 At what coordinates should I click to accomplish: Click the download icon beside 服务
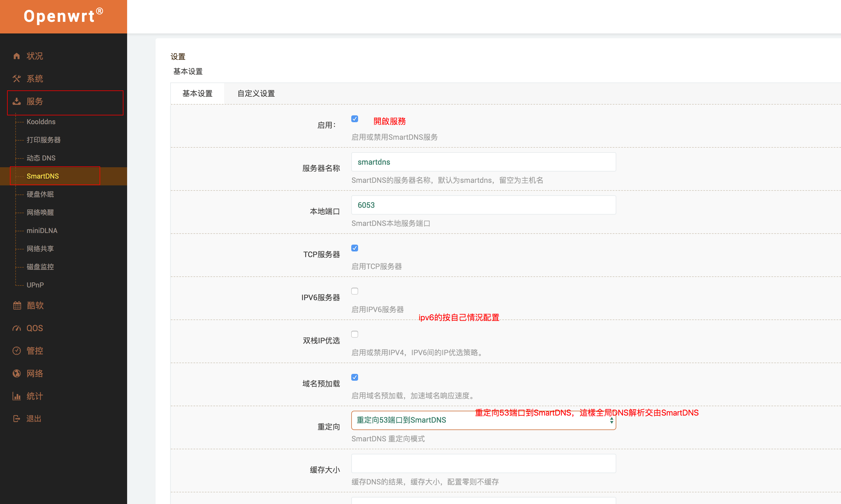tap(16, 101)
